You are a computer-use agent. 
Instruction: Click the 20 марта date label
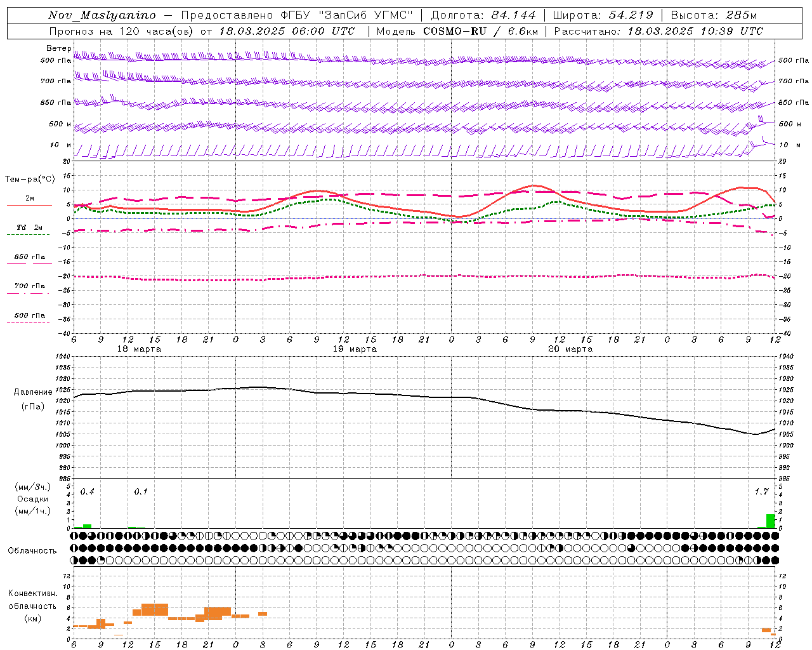(x=570, y=349)
